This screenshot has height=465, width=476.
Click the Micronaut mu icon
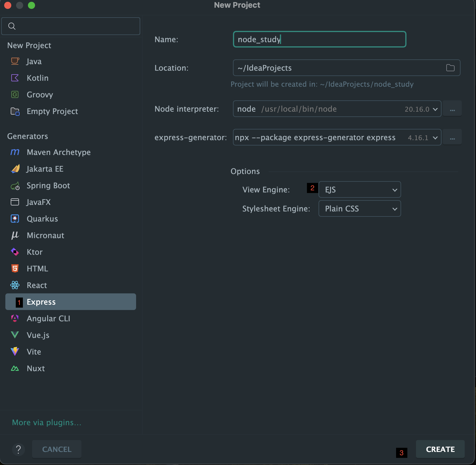click(15, 235)
